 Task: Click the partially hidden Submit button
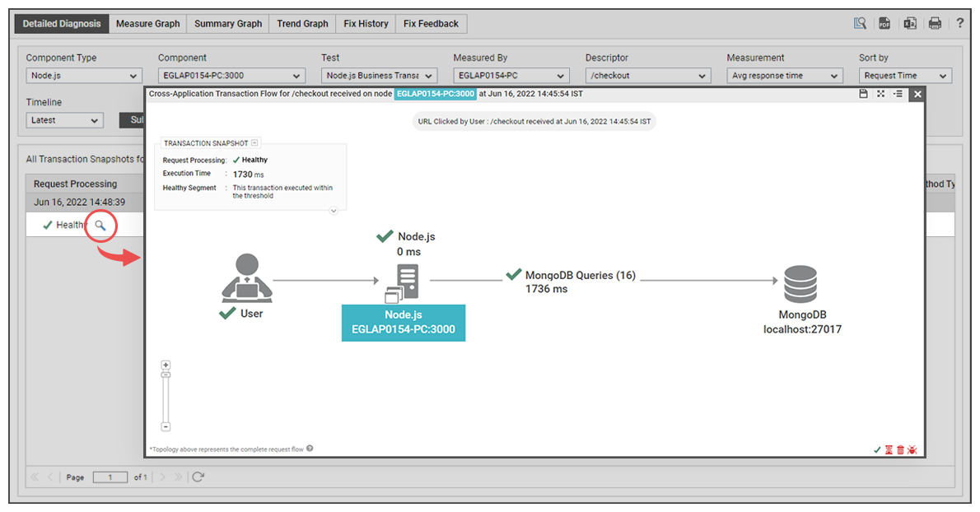click(132, 120)
